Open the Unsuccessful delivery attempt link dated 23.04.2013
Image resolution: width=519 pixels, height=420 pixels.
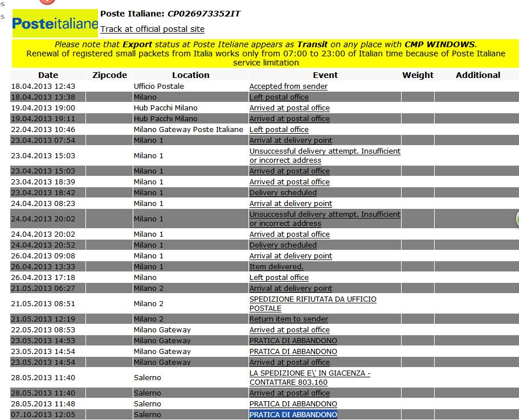(325, 156)
